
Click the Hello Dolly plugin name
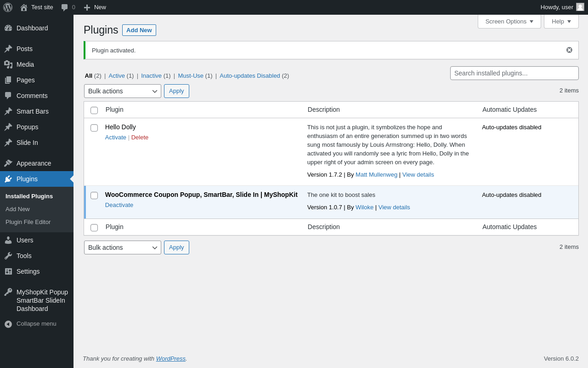pos(120,127)
